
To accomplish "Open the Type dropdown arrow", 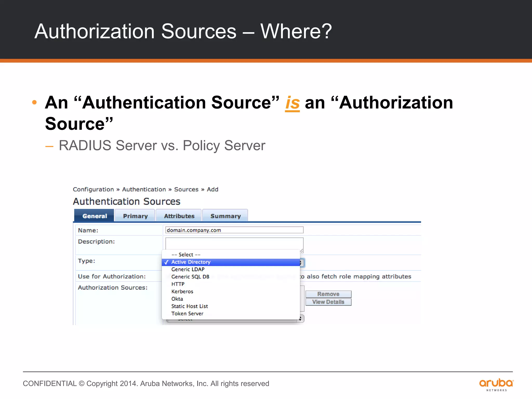I will pyautogui.click(x=302, y=263).
